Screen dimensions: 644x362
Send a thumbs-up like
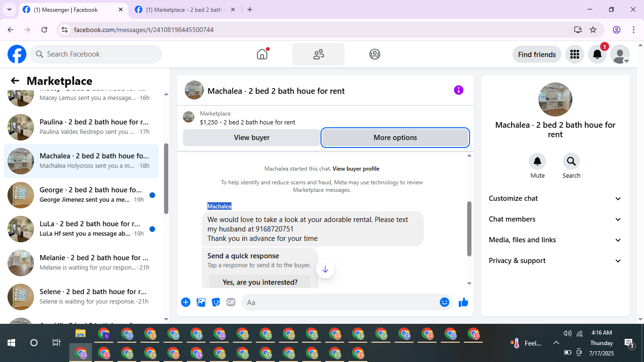[x=463, y=302]
